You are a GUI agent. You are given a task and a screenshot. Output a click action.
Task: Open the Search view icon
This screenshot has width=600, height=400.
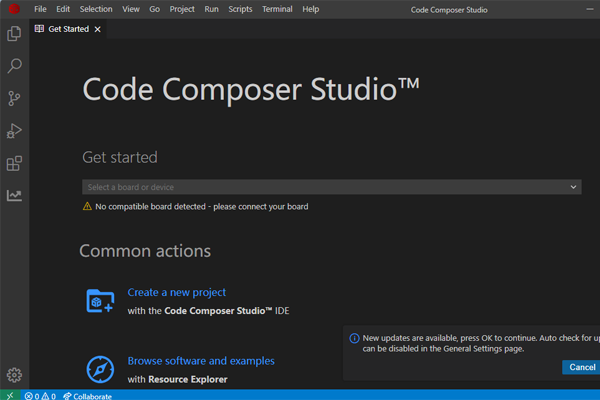[x=14, y=66]
